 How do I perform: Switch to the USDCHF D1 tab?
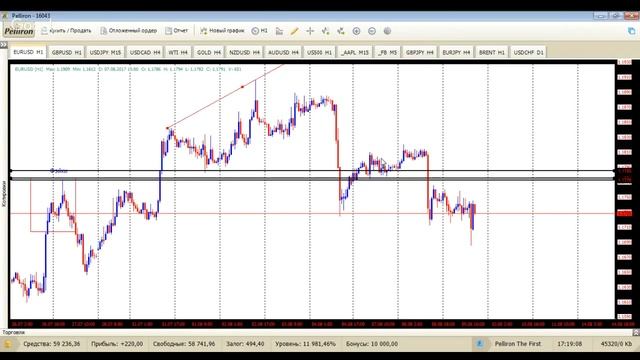(528, 53)
